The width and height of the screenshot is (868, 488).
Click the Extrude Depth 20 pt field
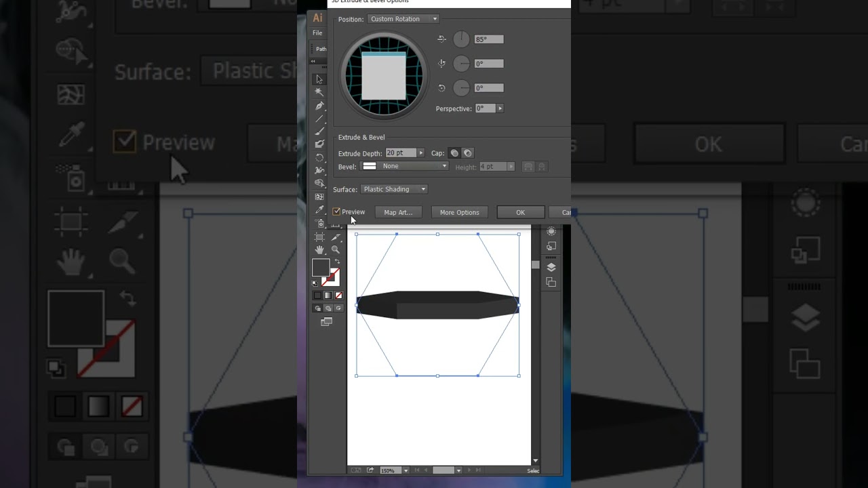401,153
